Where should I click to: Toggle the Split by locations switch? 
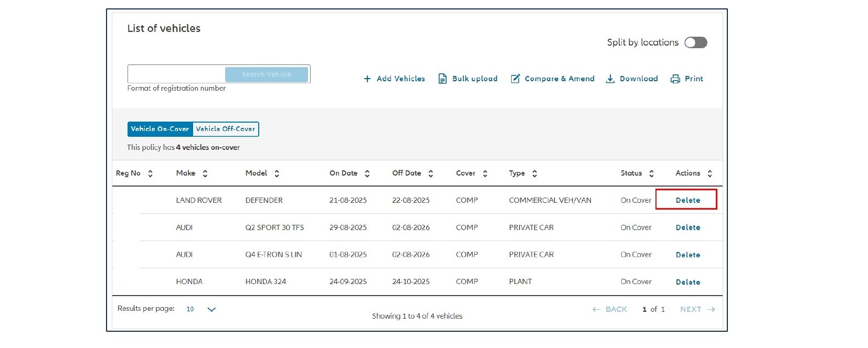[x=696, y=42]
